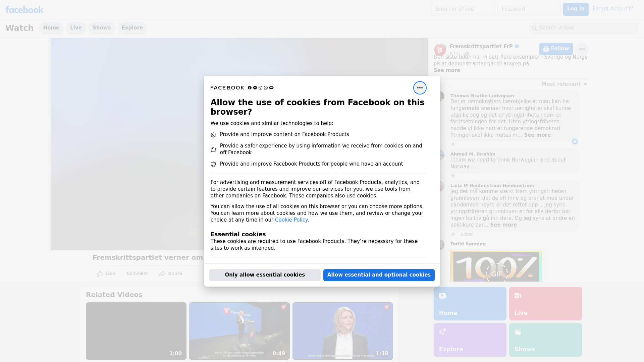Click the Edited label on Laila's comment
The image size is (644, 362).
467,234
